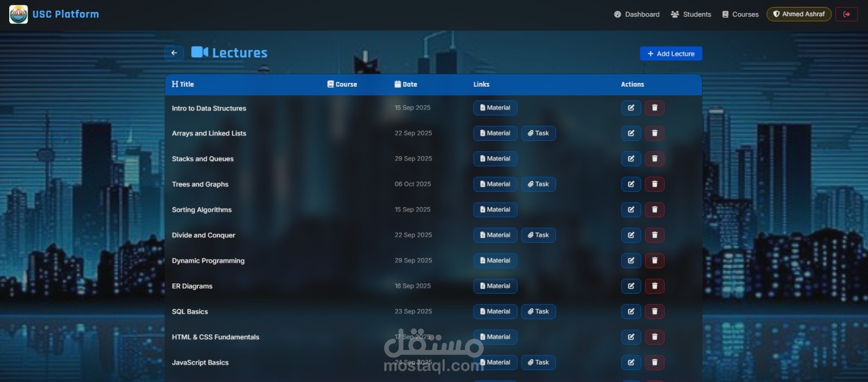Open Material for Sorting Algorithms

coord(495,210)
